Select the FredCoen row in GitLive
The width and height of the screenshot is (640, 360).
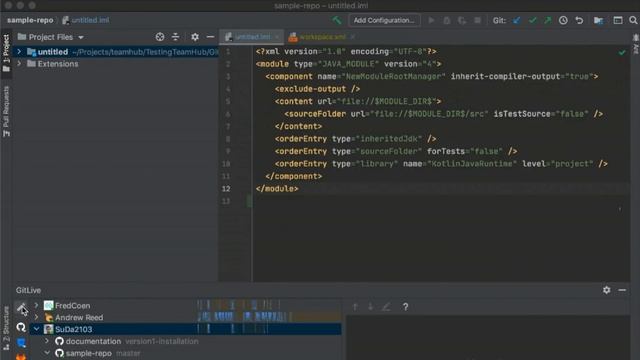click(x=186, y=305)
